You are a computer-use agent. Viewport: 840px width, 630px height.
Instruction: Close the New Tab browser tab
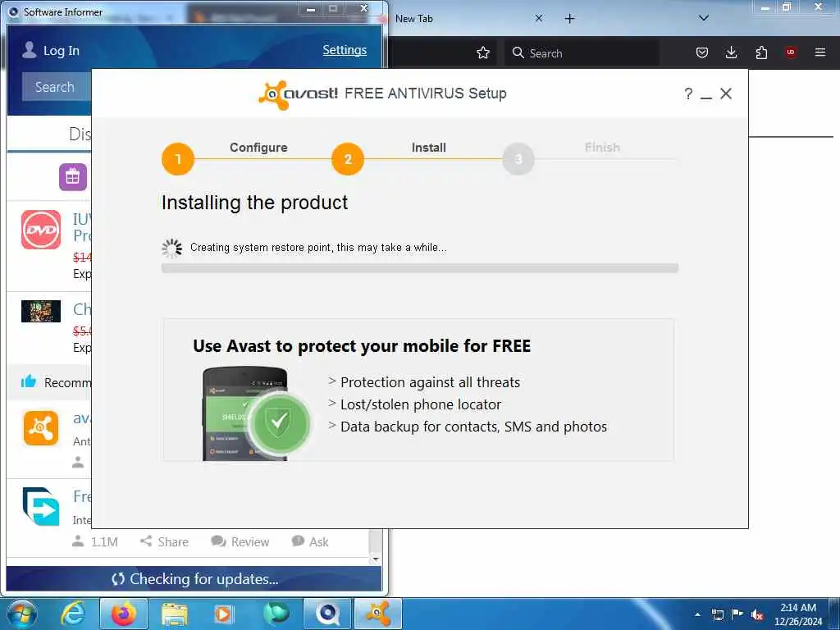pyautogui.click(x=539, y=18)
